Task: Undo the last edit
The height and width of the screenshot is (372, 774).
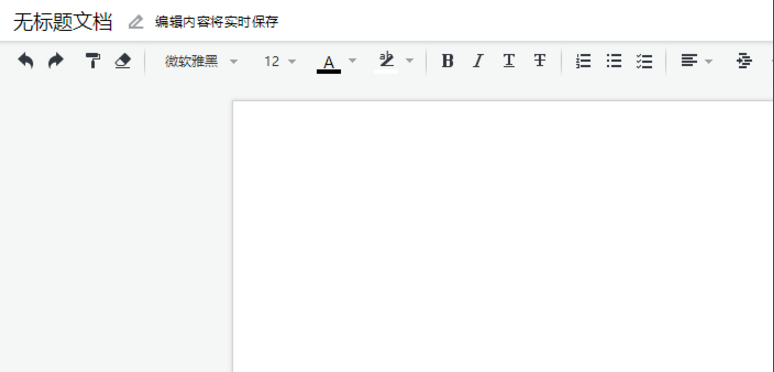Action: [25, 61]
